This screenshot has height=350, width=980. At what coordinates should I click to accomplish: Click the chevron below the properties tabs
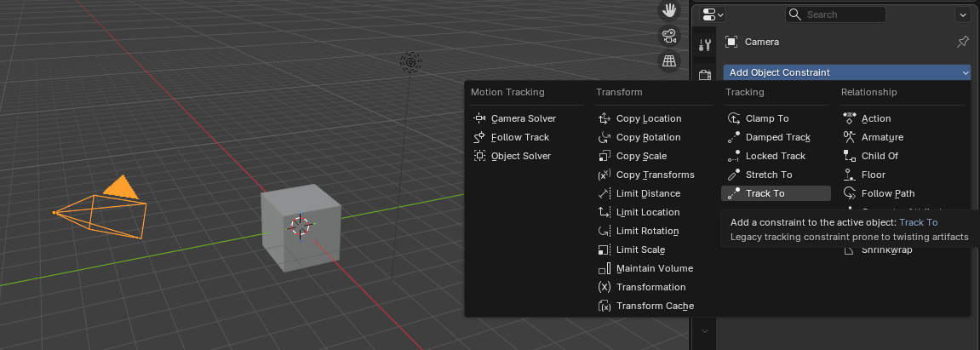point(705,330)
